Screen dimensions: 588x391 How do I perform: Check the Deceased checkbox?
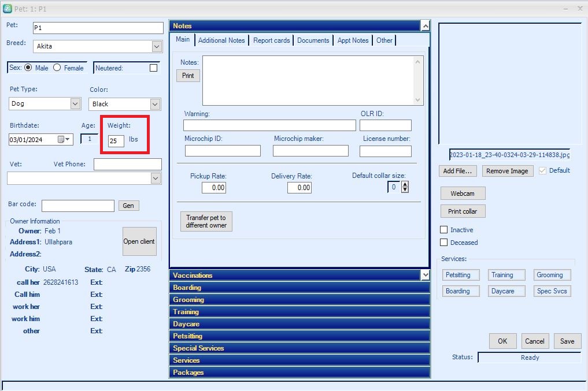pyautogui.click(x=444, y=243)
